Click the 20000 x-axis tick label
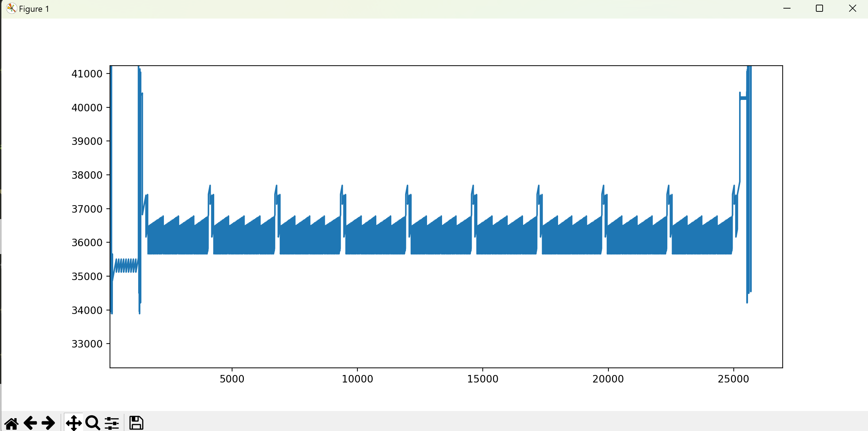 [608, 379]
